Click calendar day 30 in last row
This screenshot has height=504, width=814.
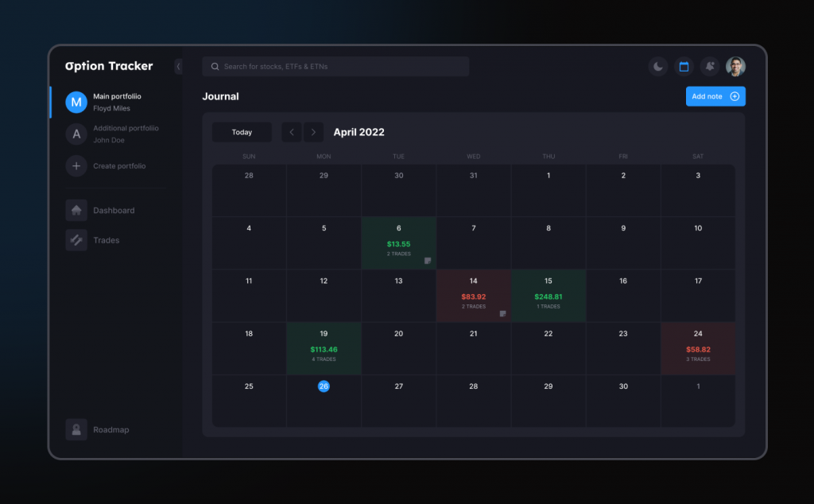623,401
